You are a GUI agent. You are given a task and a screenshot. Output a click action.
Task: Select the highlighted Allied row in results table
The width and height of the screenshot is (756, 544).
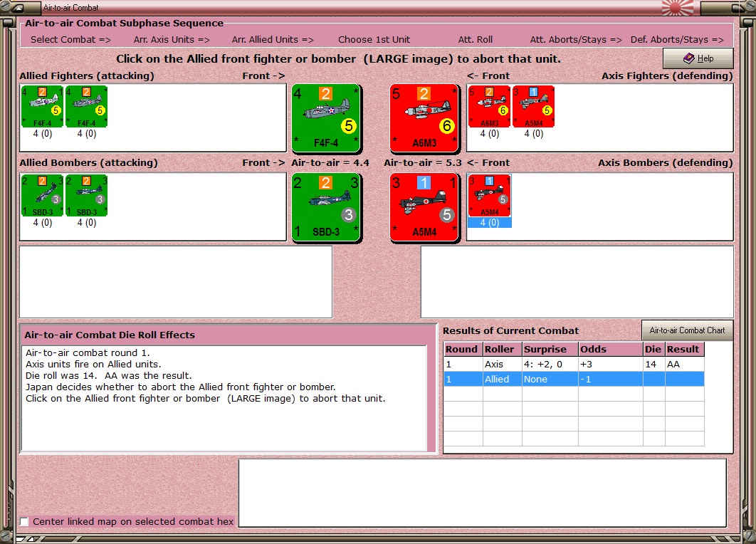pos(574,379)
